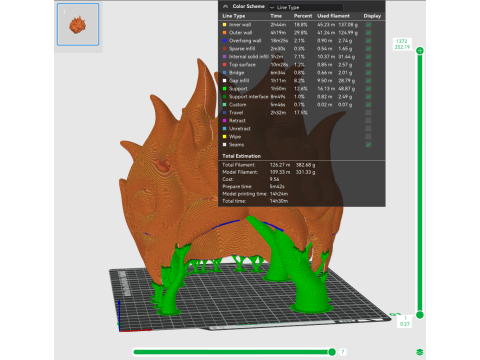Click the horizontal move slider handle
This screenshot has height=360, width=480.
(x=332, y=352)
